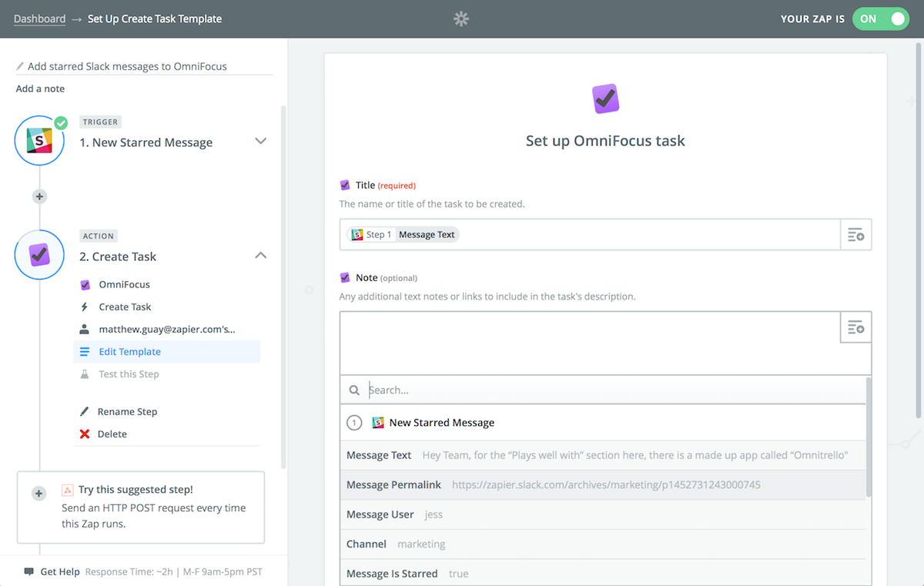924x586 pixels.
Task: Open insert-field menu for Note
Action: (x=856, y=327)
